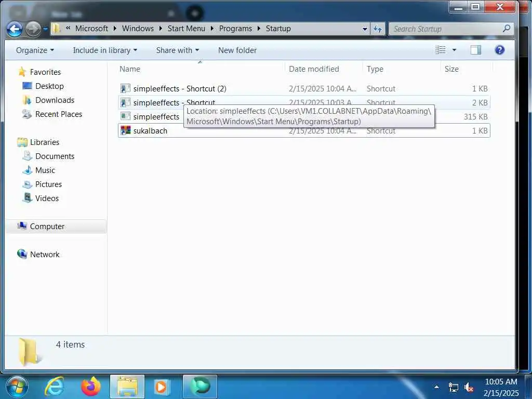Image resolution: width=532 pixels, height=399 pixels.
Task: Open the Organize menu
Action: point(35,50)
